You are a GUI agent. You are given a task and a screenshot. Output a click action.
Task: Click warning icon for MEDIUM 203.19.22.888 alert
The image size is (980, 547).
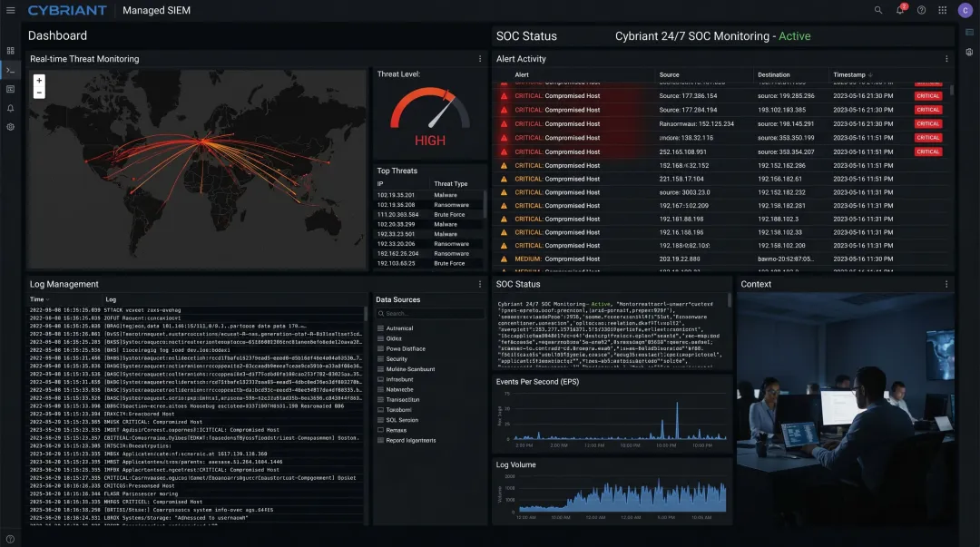(x=504, y=259)
